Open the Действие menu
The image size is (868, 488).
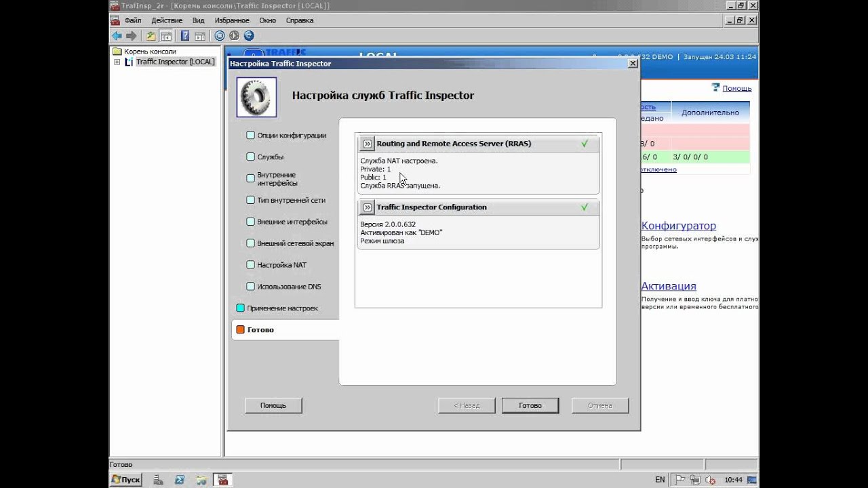tap(167, 20)
